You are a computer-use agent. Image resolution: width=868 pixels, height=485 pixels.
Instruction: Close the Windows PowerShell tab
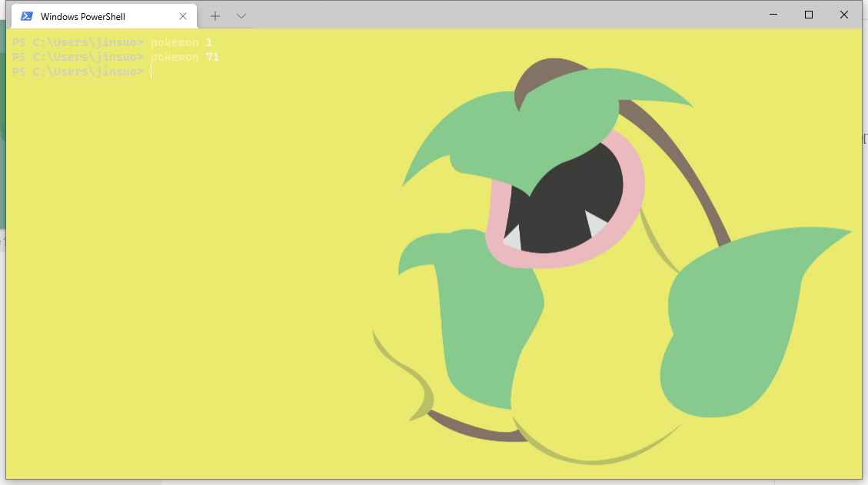[183, 16]
